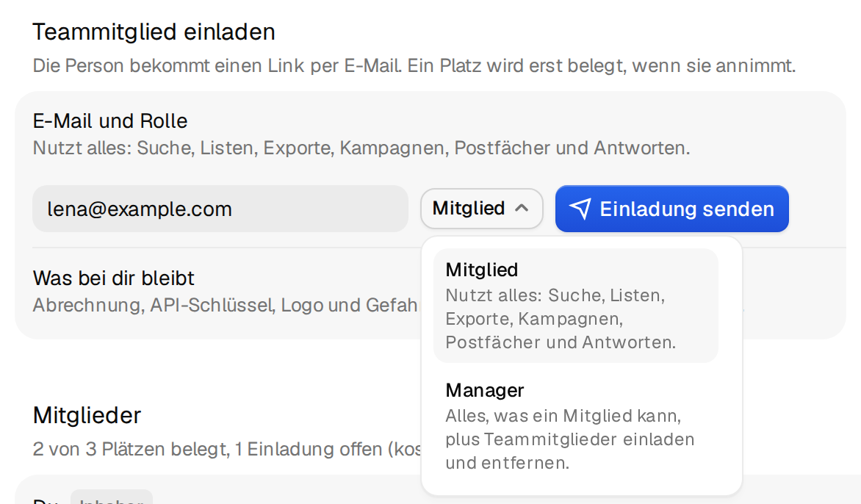Click text "Die Person bekommt einen Link per E-Mail"

click(217, 66)
